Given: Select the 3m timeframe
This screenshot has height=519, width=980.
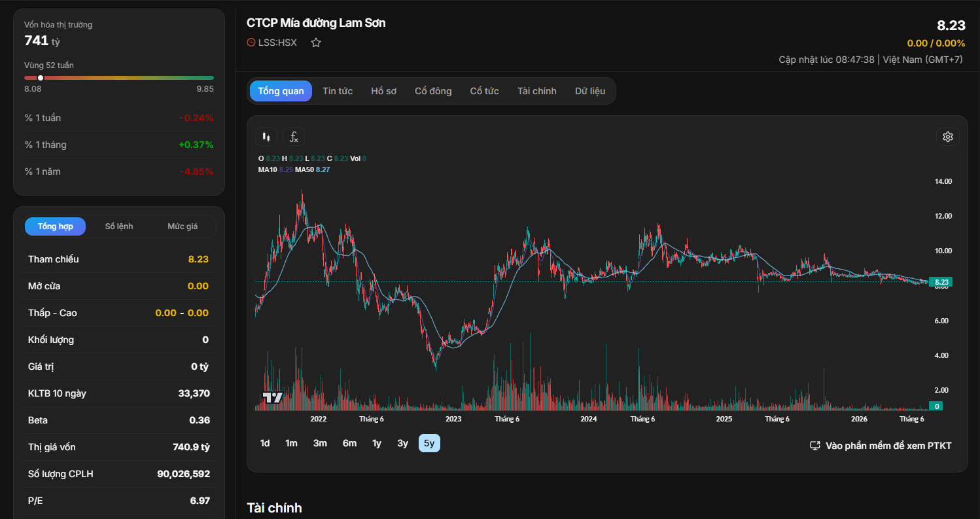Looking at the screenshot, I should point(320,443).
